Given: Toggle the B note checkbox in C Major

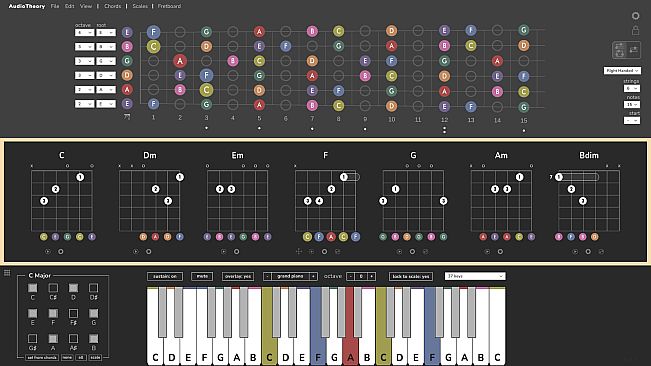Looking at the screenshot, I should click(x=93, y=338).
